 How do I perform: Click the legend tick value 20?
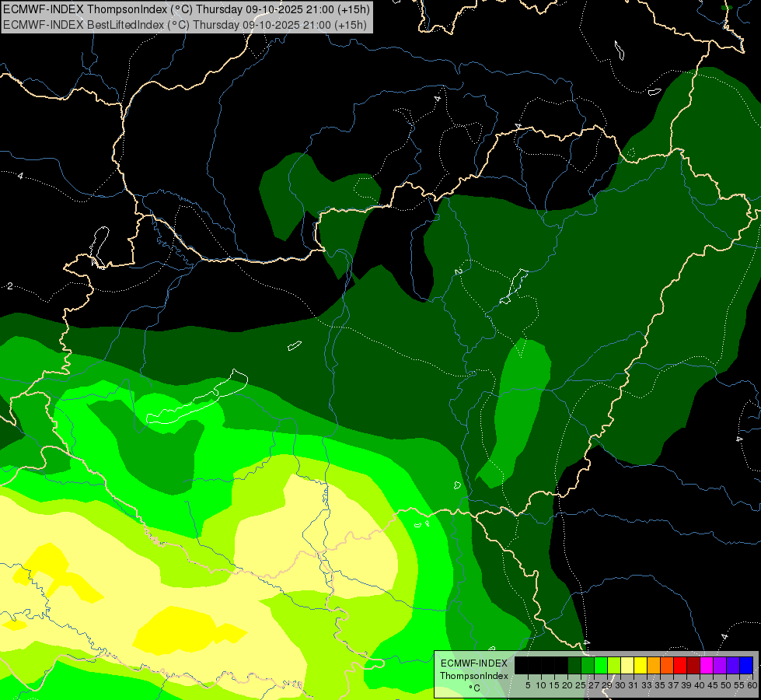tap(567, 685)
